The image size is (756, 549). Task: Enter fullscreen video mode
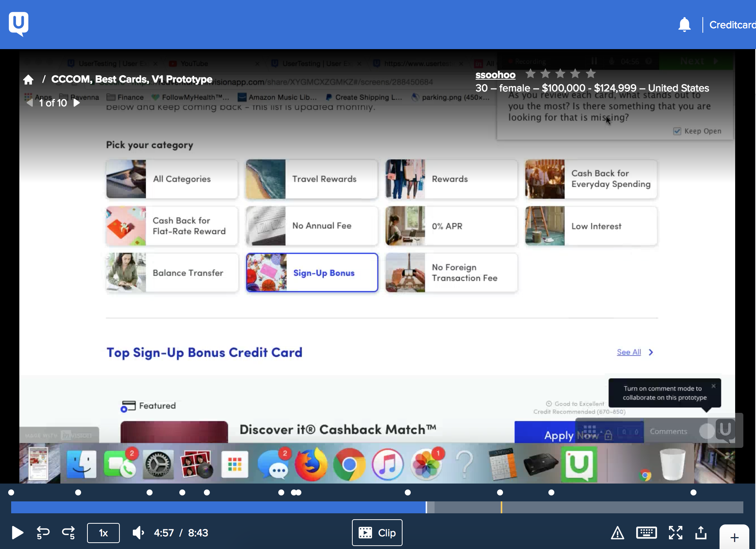(x=675, y=533)
